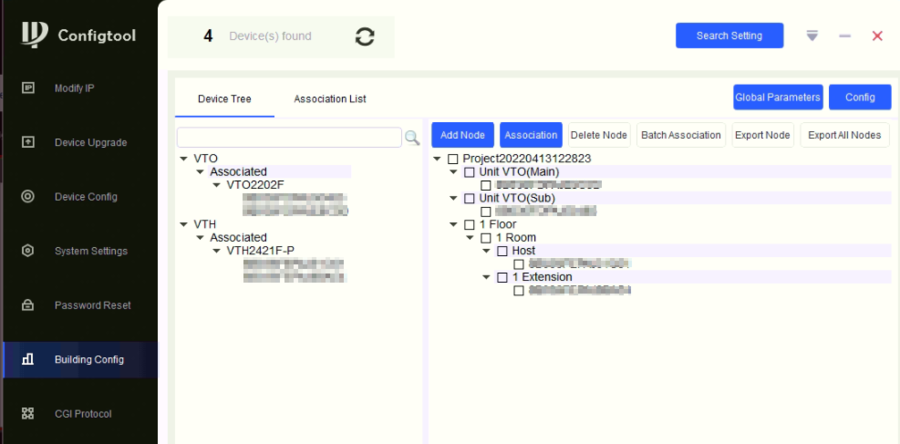Click the refresh devices icon
The image size is (900, 444).
(365, 36)
